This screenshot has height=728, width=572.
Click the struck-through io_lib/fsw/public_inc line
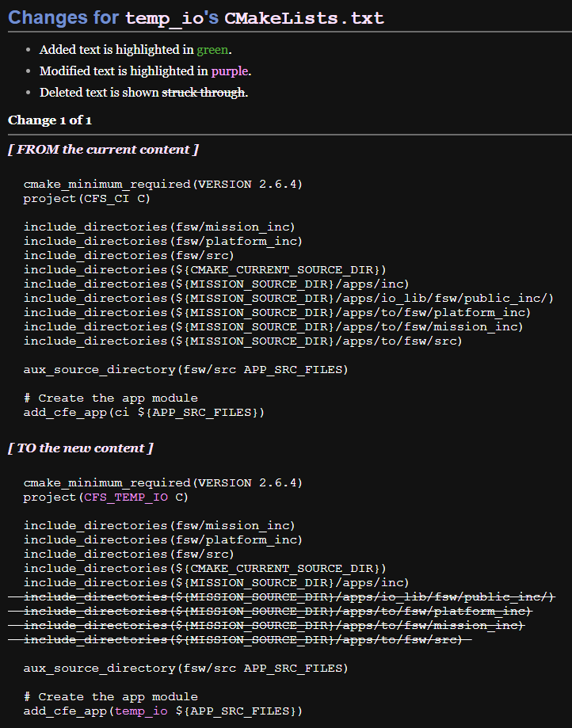click(288, 597)
